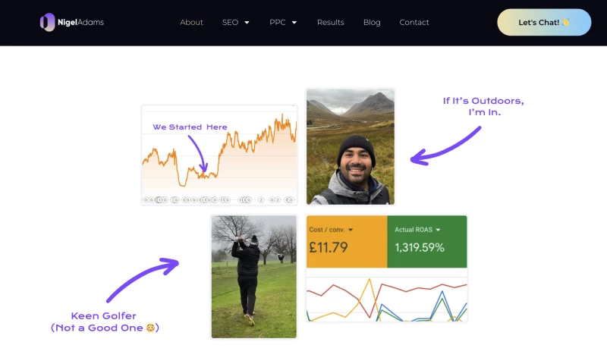Expand the SEO dropdown arrow
Screen dimensions: 607x364
(247, 23)
